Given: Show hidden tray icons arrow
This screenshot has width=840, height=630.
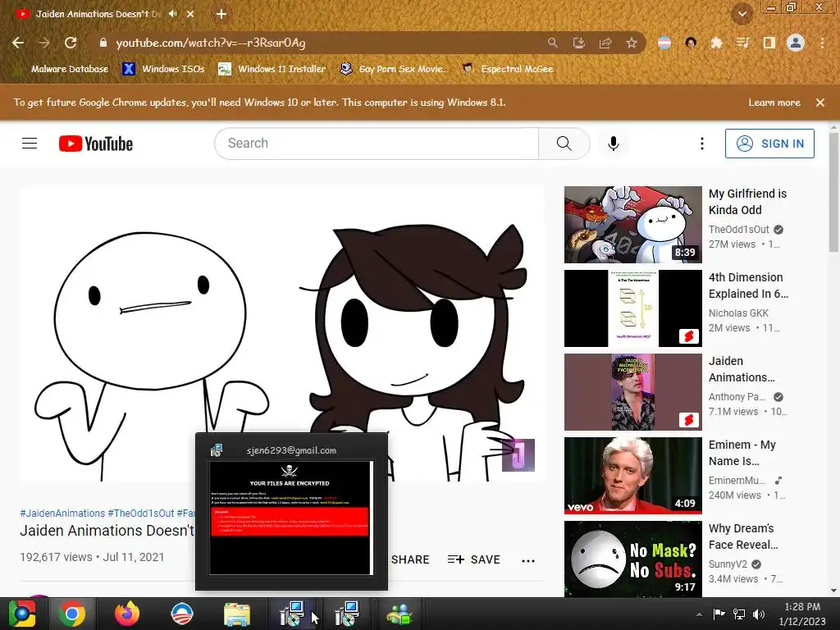Looking at the screenshot, I should (699, 614).
